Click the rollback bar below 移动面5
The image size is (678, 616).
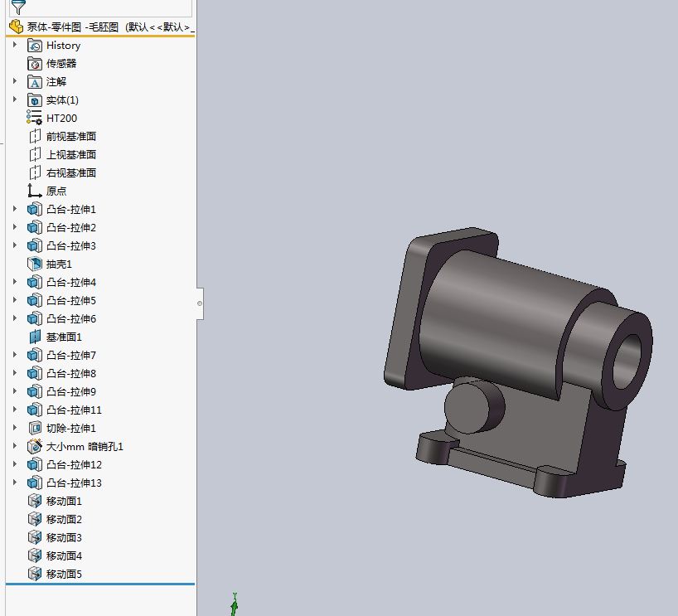point(100,584)
